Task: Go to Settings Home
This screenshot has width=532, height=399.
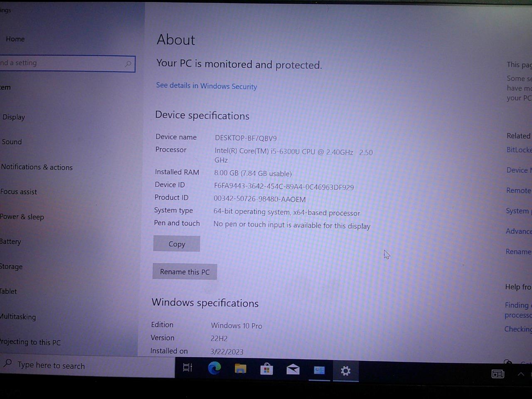Action: click(15, 39)
